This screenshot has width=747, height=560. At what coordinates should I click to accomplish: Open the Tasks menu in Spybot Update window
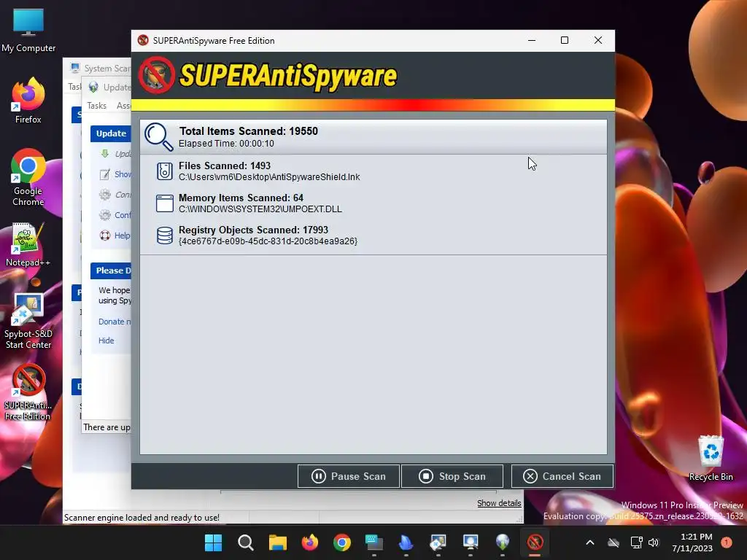[97, 106]
